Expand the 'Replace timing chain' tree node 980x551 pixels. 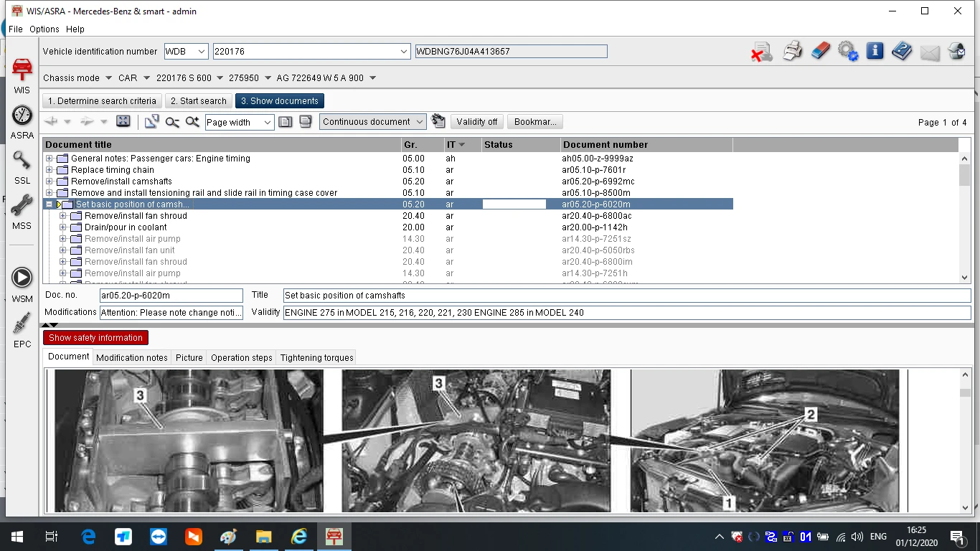pos(50,170)
